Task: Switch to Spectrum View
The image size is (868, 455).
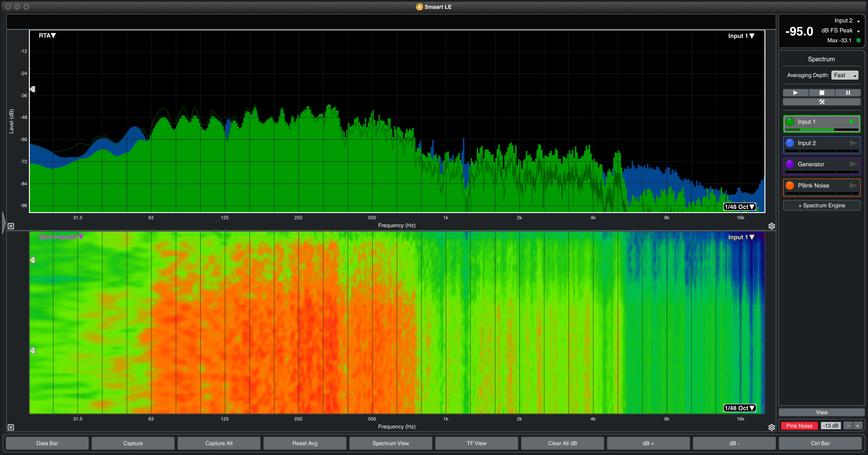Action: click(391, 443)
